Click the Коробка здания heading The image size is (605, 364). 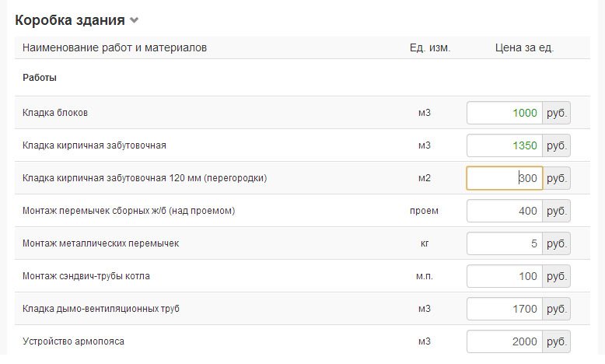[70, 20]
